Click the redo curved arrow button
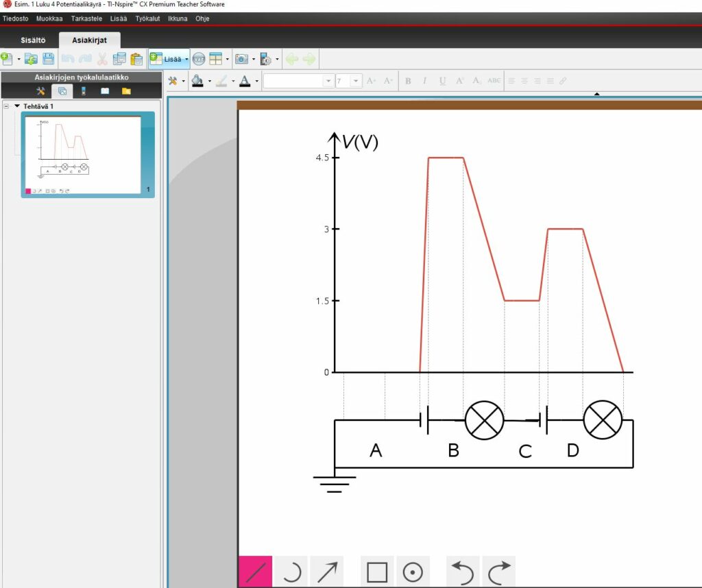 [x=500, y=572]
